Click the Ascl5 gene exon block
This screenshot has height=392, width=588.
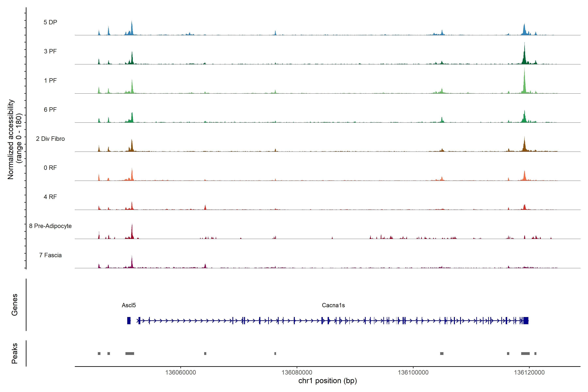tap(129, 320)
